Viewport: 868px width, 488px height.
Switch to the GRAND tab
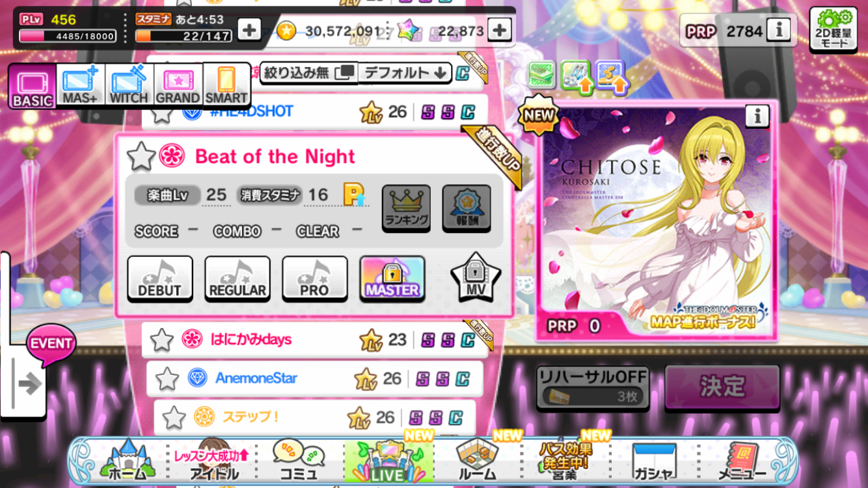pyautogui.click(x=177, y=85)
